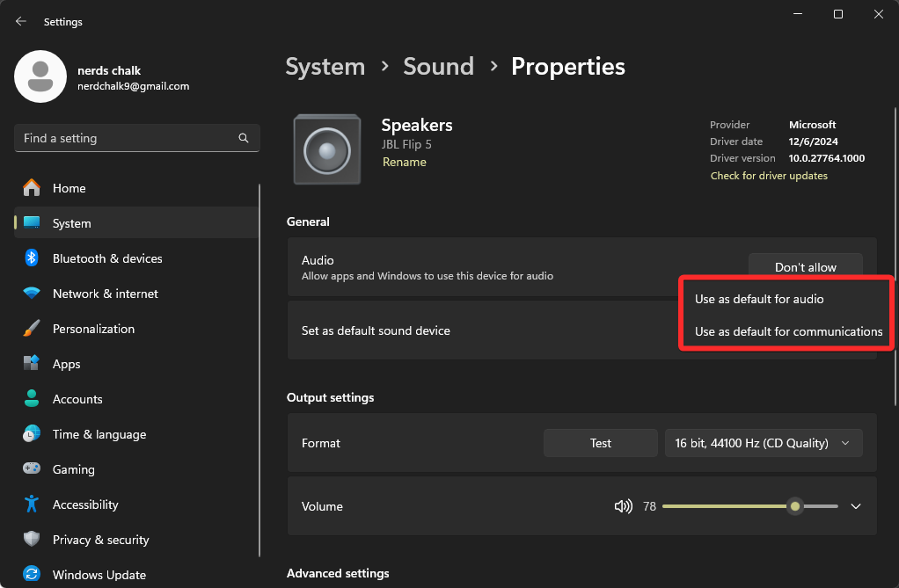The image size is (899, 588).
Task: Select Use as default for audio
Action: click(x=758, y=299)
